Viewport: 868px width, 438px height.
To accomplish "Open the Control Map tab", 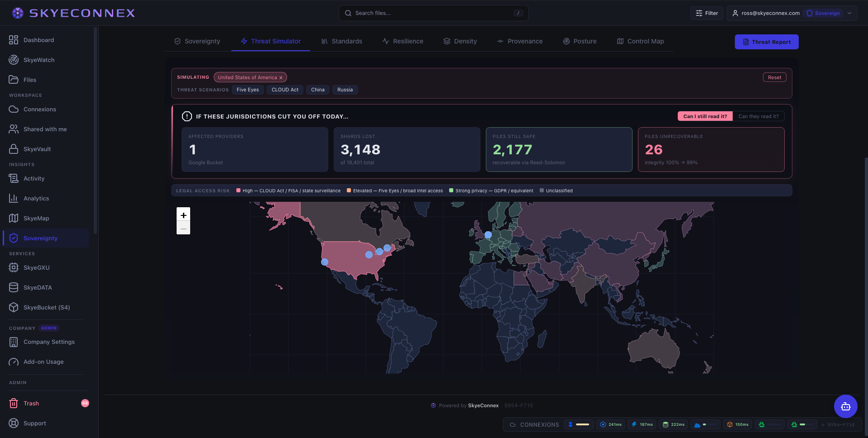I will (640, 41).
